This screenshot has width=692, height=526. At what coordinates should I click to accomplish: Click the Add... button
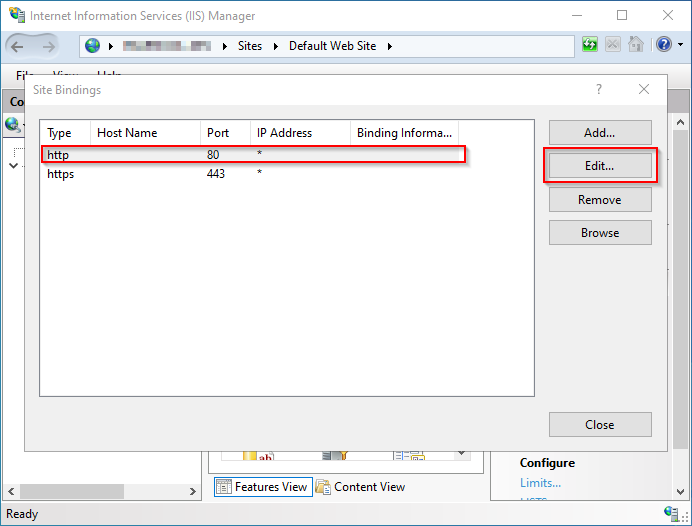pyautogui.click(x=600, y=132)
